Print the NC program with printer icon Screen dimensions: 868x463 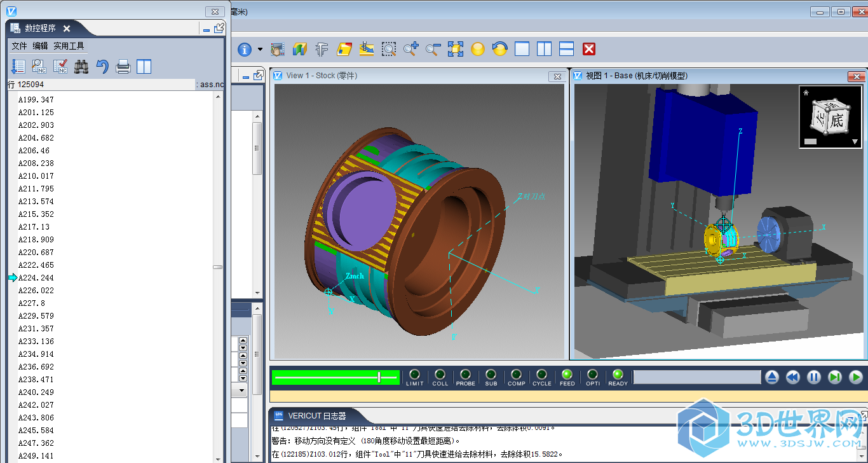pos(123,66)
